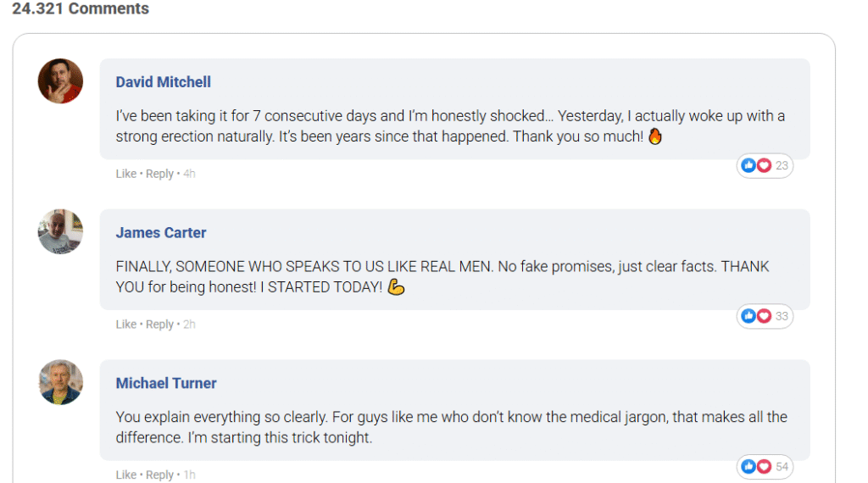Click thumbs-up reaction icon on James Carter's comment
The width and height of the screenshot is (868, 483).
pyautogui.click(x=748, y=316)
